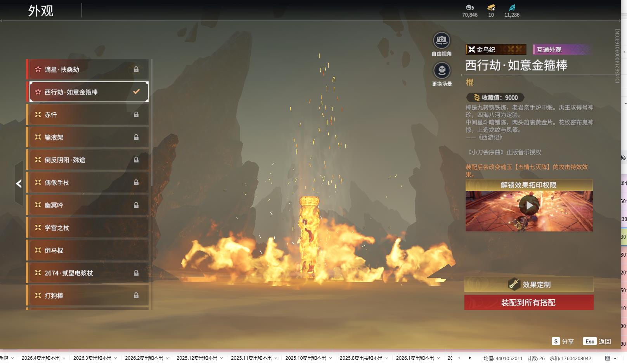Play the effect preview video
The width and height of the screenshot is (627, 364).
coord(529,205)
